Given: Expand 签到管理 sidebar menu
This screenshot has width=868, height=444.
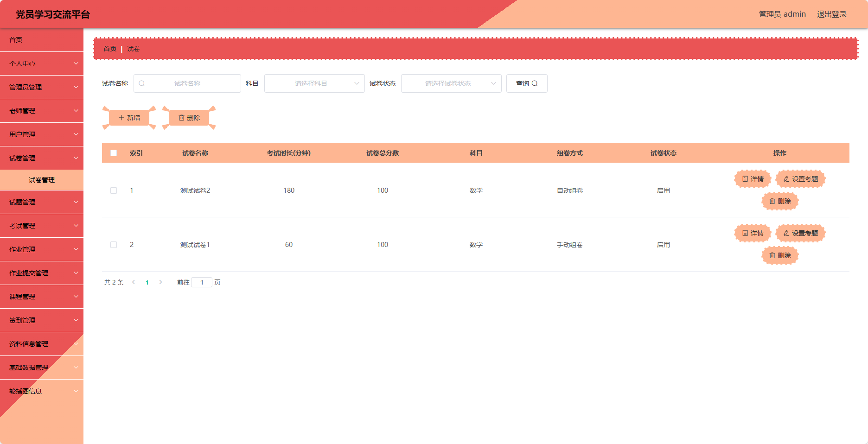Looking at the screenshot, I should [42, 320].
